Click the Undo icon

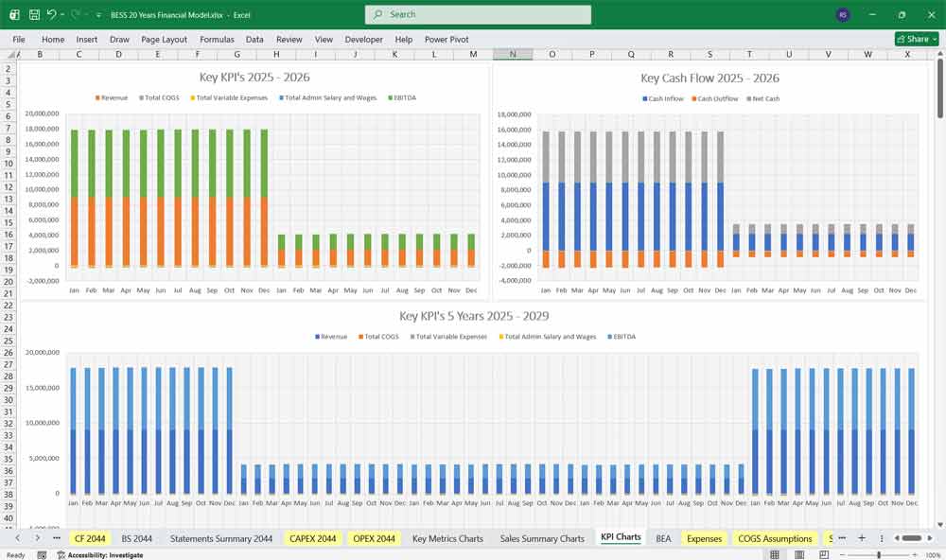pyautogui.click(x=52, y=14)
